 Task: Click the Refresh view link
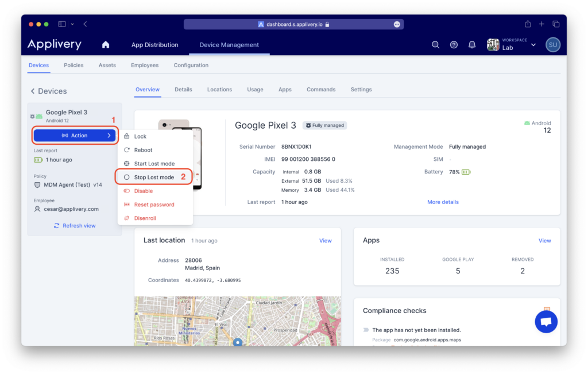(x=75, y=226)
